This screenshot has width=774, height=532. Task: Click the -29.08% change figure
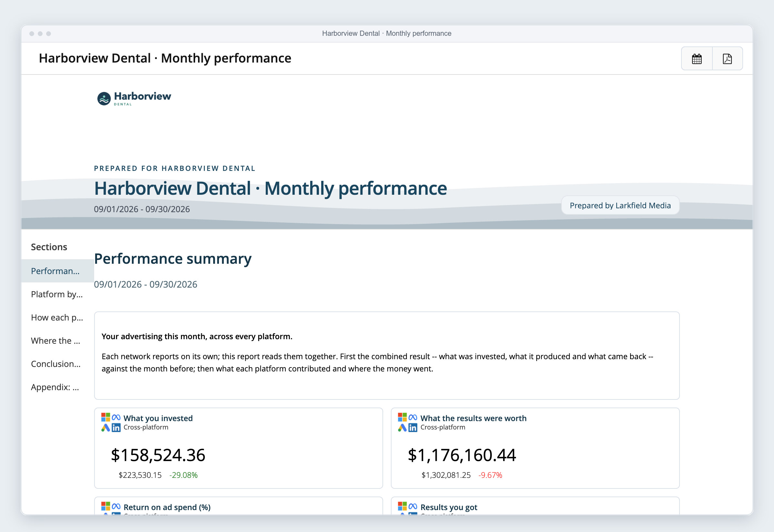click(x=183, y=475)
